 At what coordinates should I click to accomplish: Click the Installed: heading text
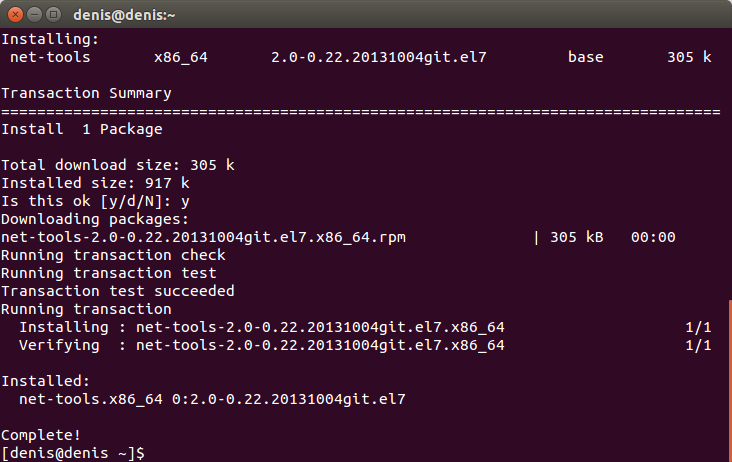click(45, 381)
